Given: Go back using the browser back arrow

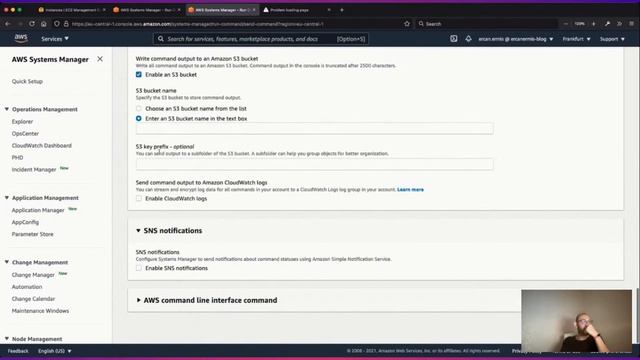Looking at the screenshot, I should point(8,24).
